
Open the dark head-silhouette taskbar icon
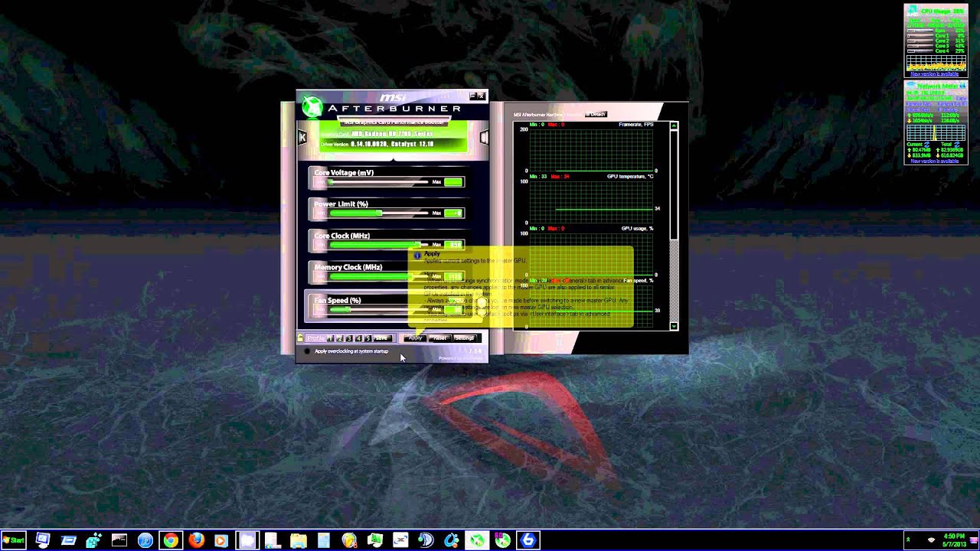tap(426, 540)
